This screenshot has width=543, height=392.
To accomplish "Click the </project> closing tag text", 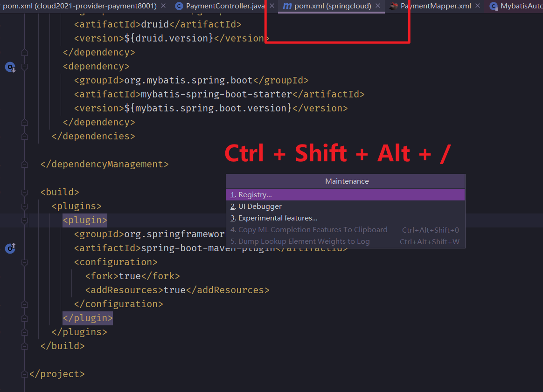I will click(x=57, y=374).
